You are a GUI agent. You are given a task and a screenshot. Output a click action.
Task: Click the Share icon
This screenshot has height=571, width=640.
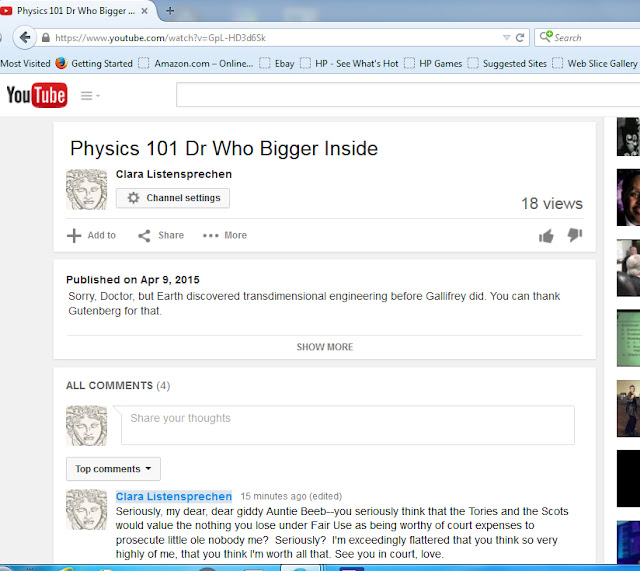[144, 236]
